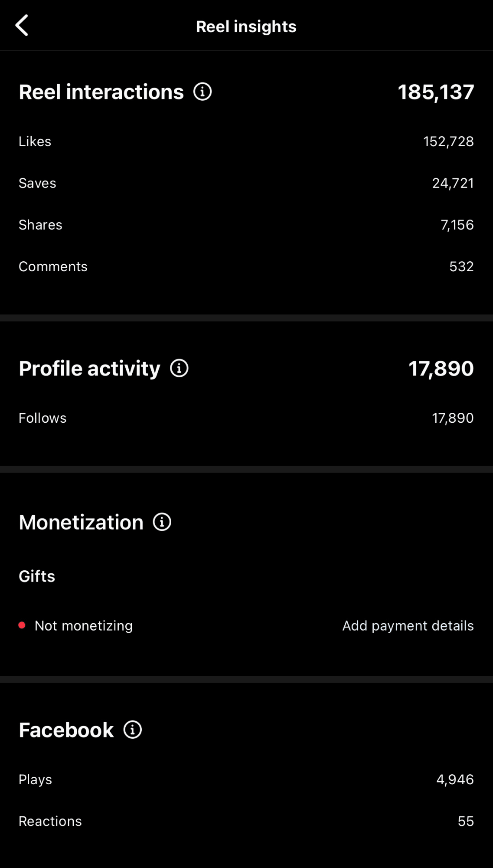Show info for Monetization section
The width and height of the screenshot is (493, 868).
point(162,522)
